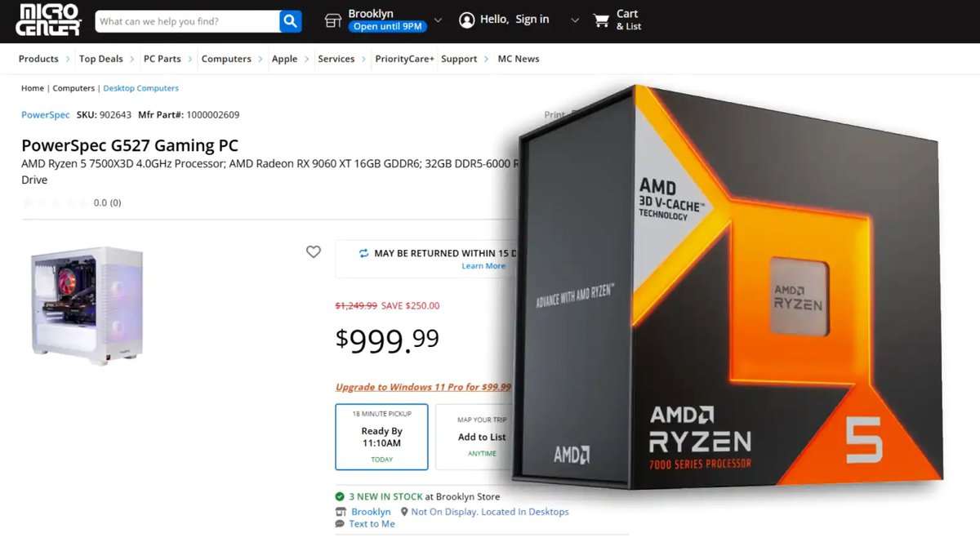The image size is (980, 551).
Task: Expand the Sign in account dropdown arrow
Action: [x=575, y=20]
